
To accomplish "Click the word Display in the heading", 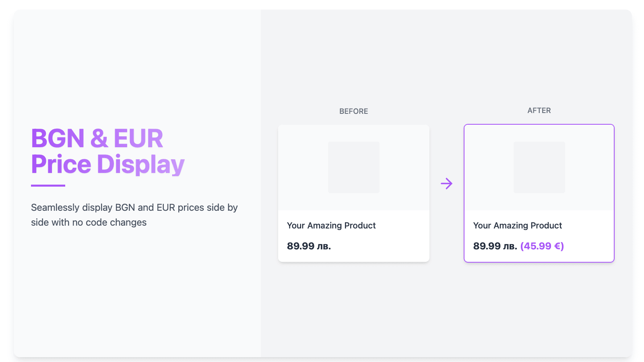I will click(x=140, y=165).
